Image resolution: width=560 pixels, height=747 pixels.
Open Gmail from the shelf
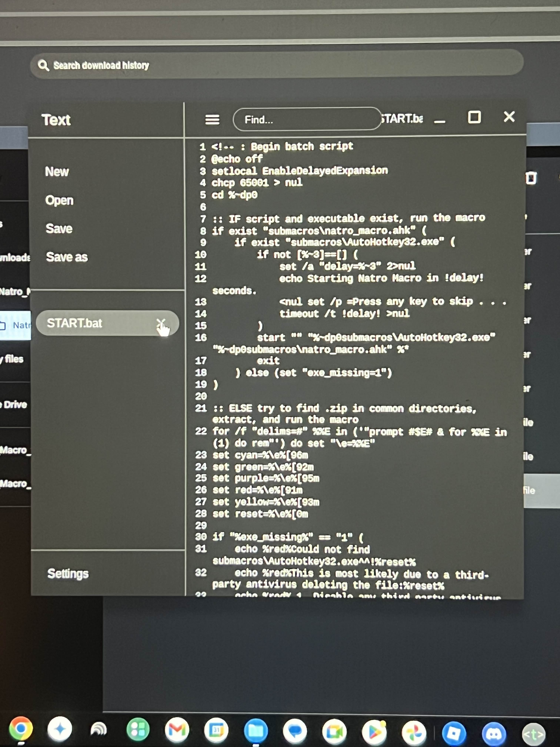coord(177,730)
